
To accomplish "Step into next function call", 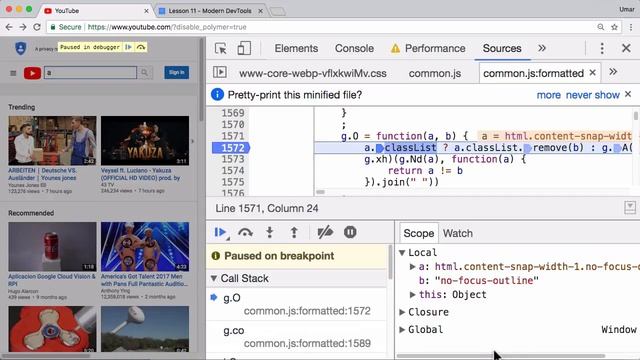I will [x=269, y=233].
